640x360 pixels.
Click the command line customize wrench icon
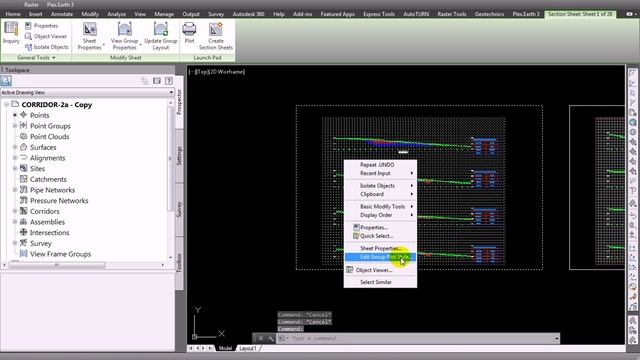point(270,338)
